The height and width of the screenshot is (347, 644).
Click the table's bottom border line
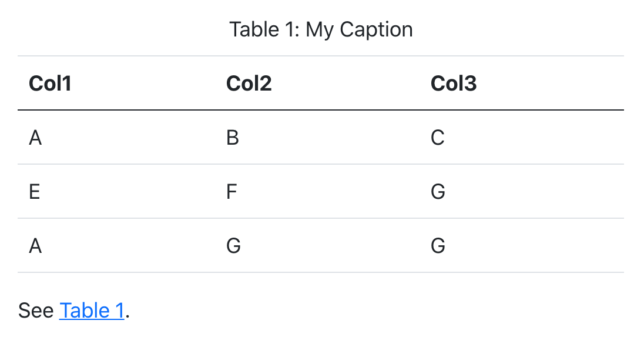[x=321, y=272]
